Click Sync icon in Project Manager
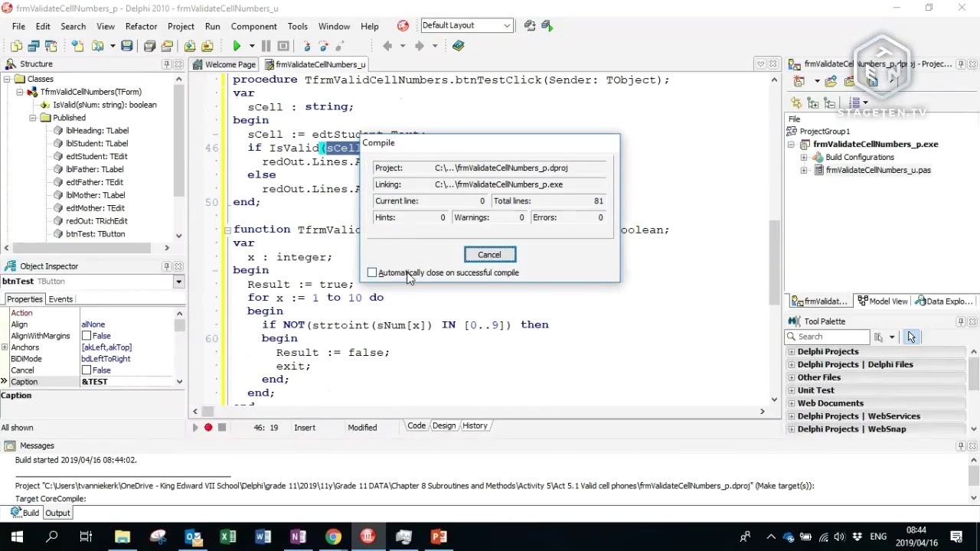 point(796,103)
